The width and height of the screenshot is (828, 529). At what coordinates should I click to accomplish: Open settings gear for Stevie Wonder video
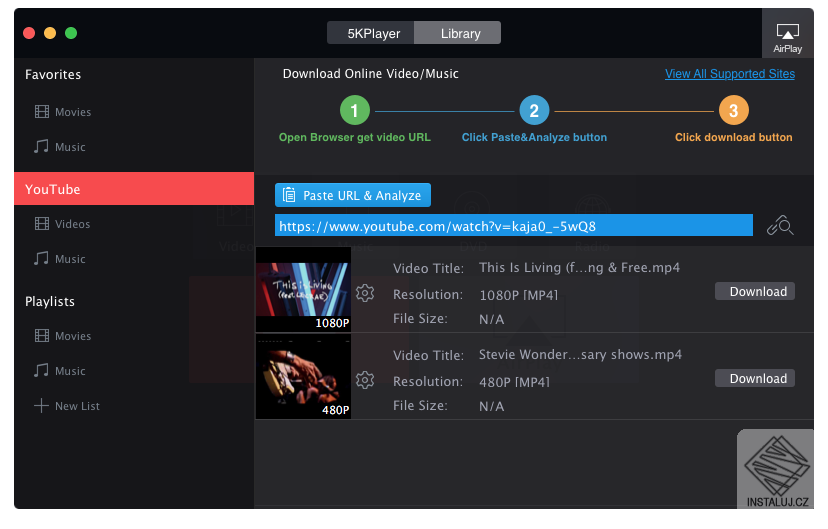tap(365, 380)
